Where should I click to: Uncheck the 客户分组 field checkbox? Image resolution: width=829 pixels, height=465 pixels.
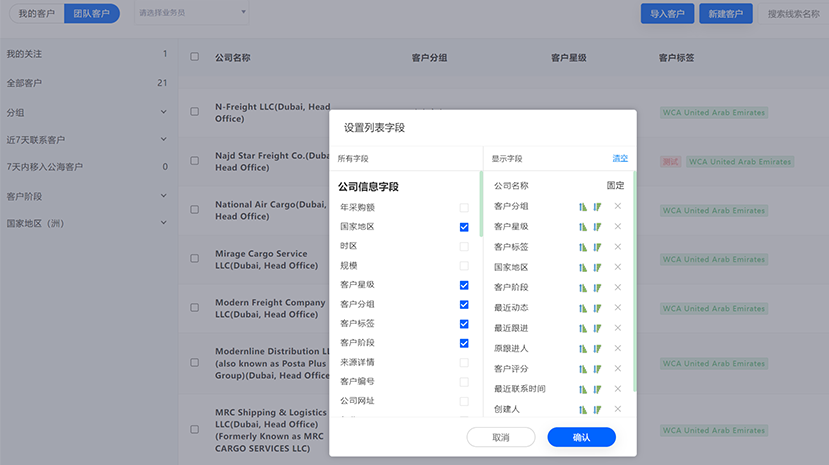coord(464,304)
